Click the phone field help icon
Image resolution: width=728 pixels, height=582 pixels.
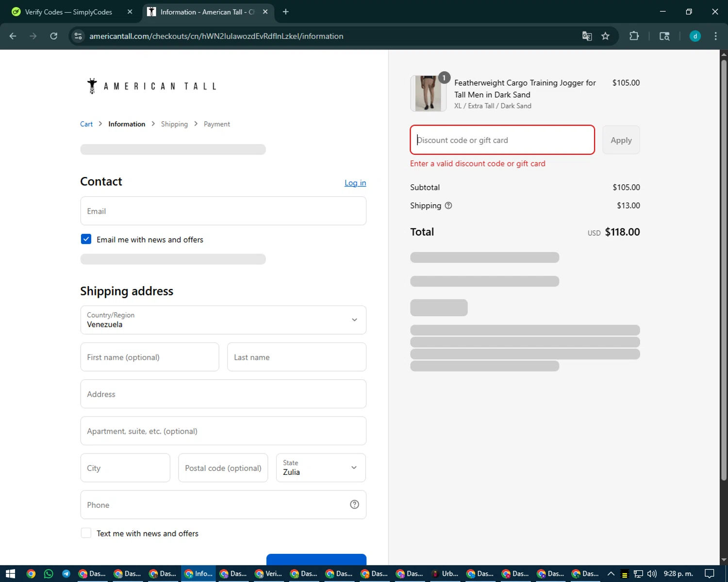(354, 504)
